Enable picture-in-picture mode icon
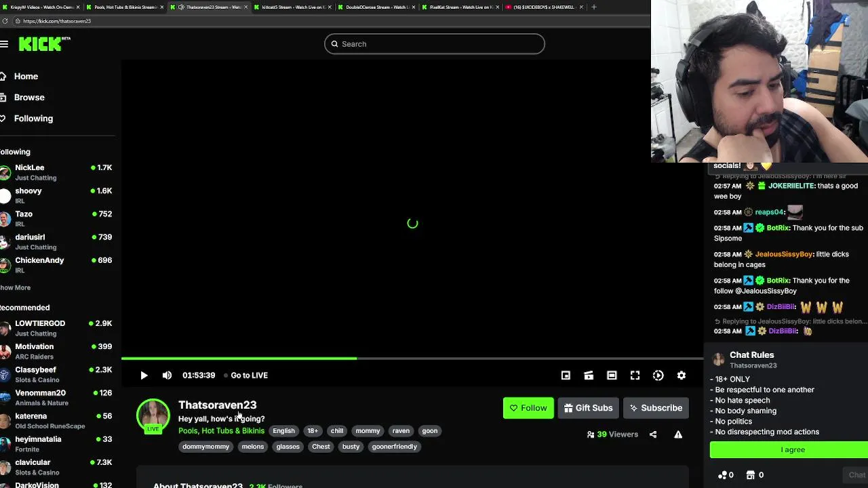Viewport: 868px width, 488px height. pyautogui.click(x=566, y=375)
